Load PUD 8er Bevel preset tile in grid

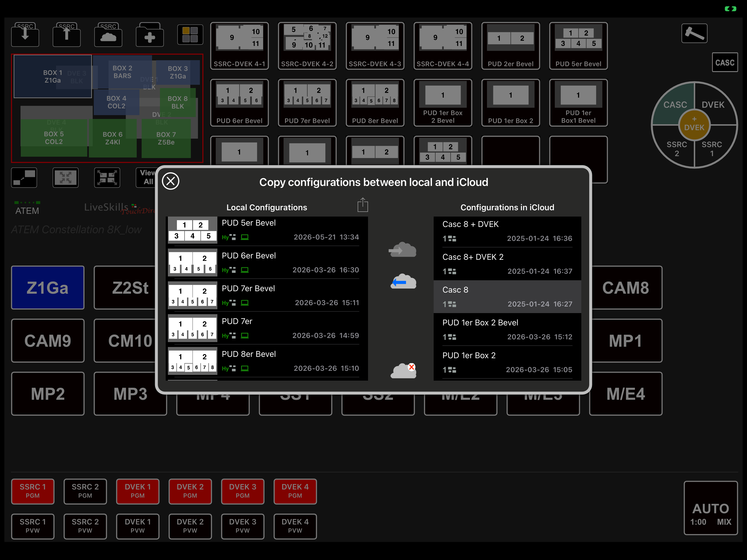[x=375, y=103]
